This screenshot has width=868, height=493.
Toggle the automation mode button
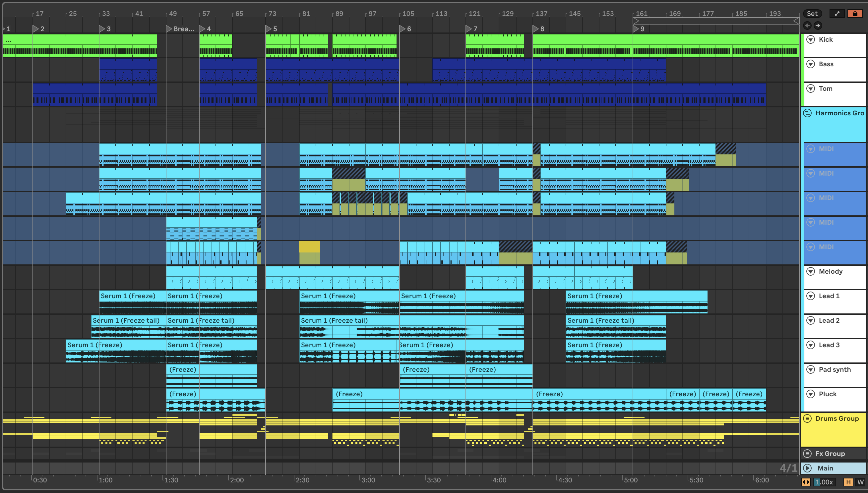837,14
